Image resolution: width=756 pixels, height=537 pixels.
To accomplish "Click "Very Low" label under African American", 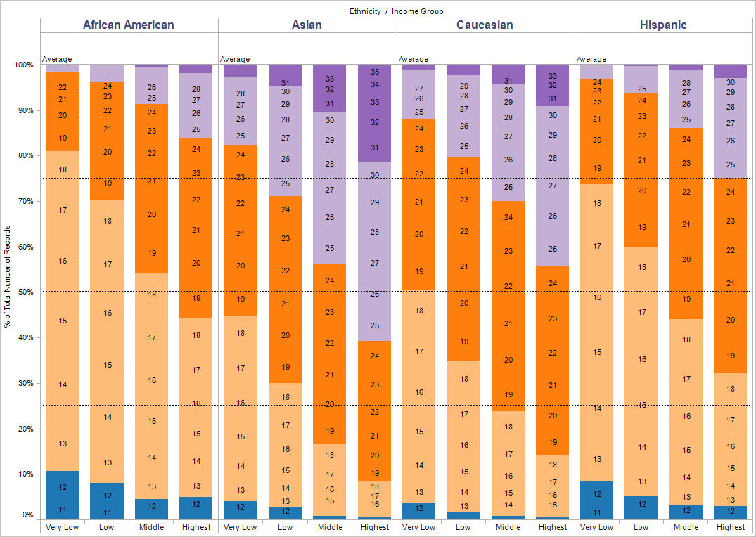I will [63, 527].
